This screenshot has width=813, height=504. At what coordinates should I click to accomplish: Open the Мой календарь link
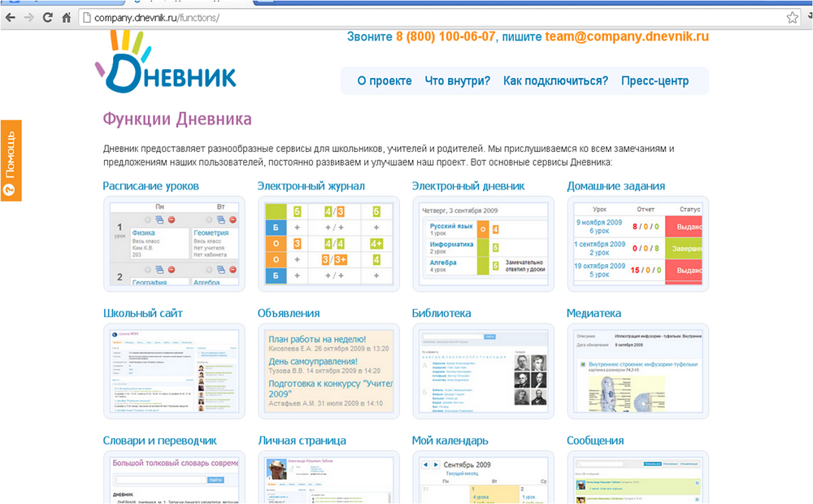pos(450,441)
